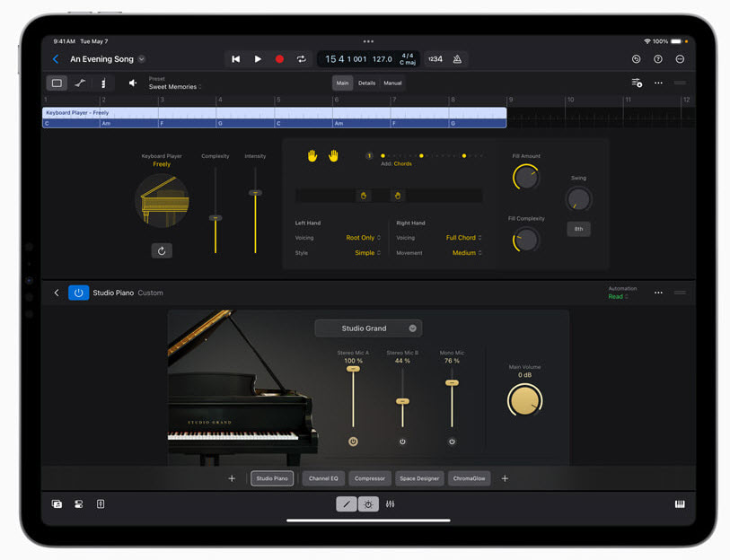Switch to the Manual tab
The image size is (730, 560).
point(392,83)
